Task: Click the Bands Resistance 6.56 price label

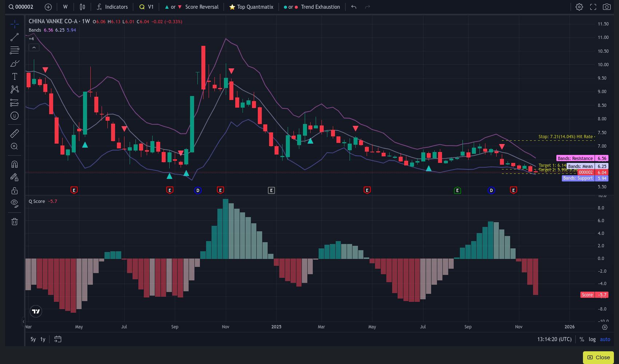Action: (x=582, y=158)
